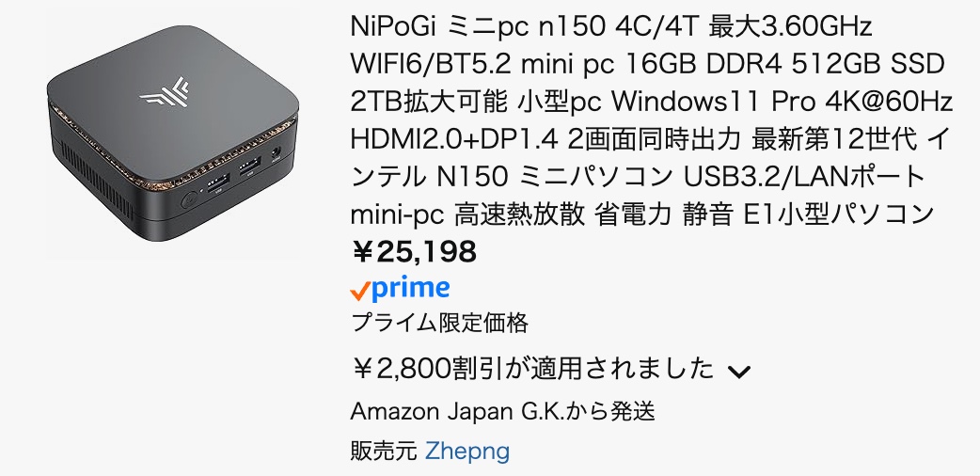
Task: Open the NiPoGi mini PC product thumbnail
Action: coord(173,133)
